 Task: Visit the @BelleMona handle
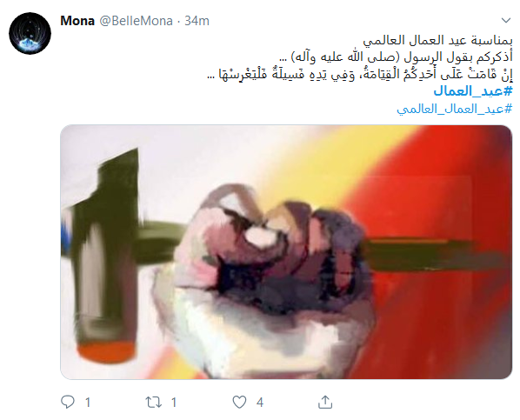click(136, 21)
